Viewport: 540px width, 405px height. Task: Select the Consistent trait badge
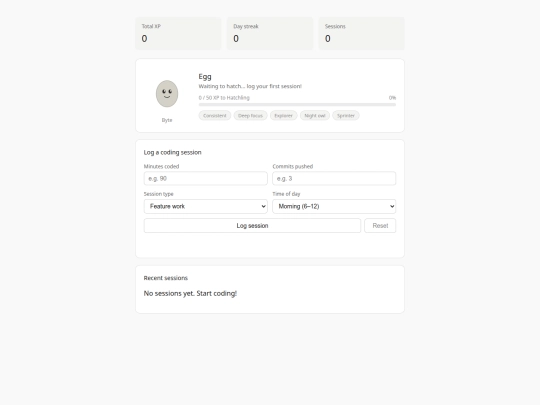click(215, 116)
